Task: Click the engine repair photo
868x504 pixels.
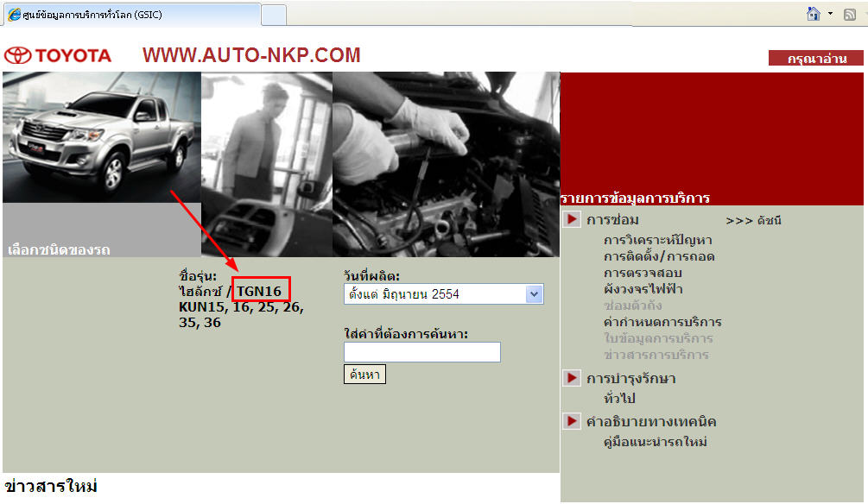Action: 447,164
